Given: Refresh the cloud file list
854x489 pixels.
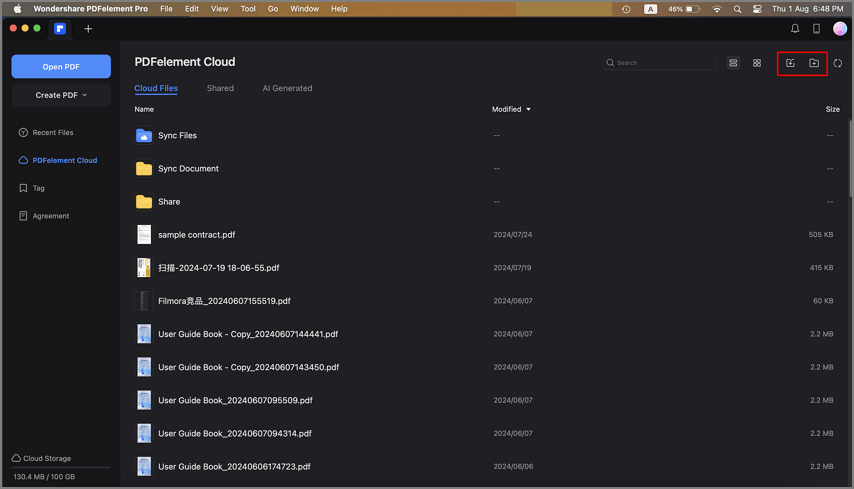Looking at the screenshot, I should click(838, 63).
